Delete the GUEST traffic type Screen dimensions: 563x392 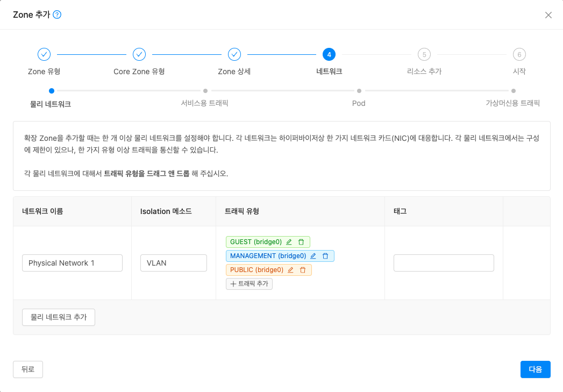tap(301, 242)
